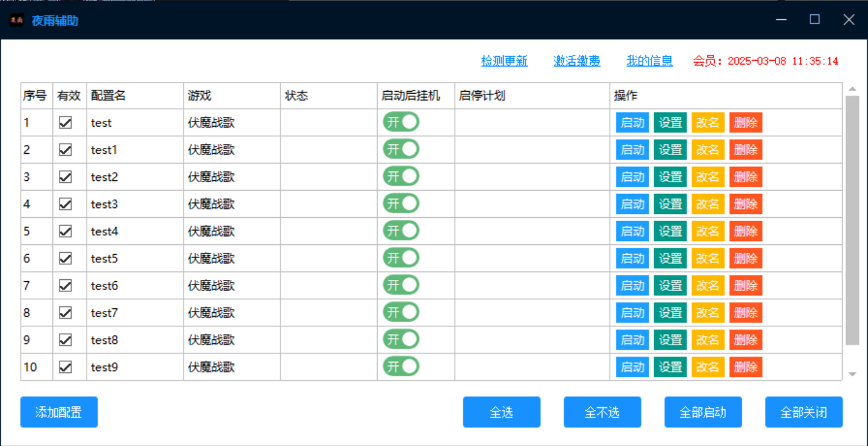Open 设置 for test8 config

(670, 340)
